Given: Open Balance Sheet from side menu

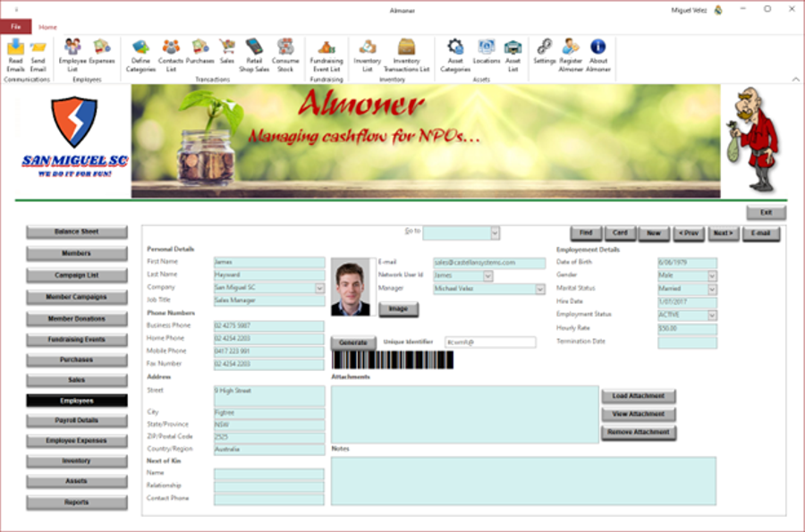Looking at the screenshot, I should (x=77, y=232).
